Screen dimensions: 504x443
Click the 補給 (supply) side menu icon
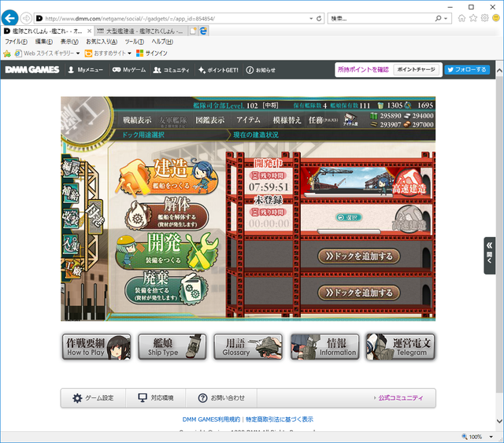pos(71,193)
